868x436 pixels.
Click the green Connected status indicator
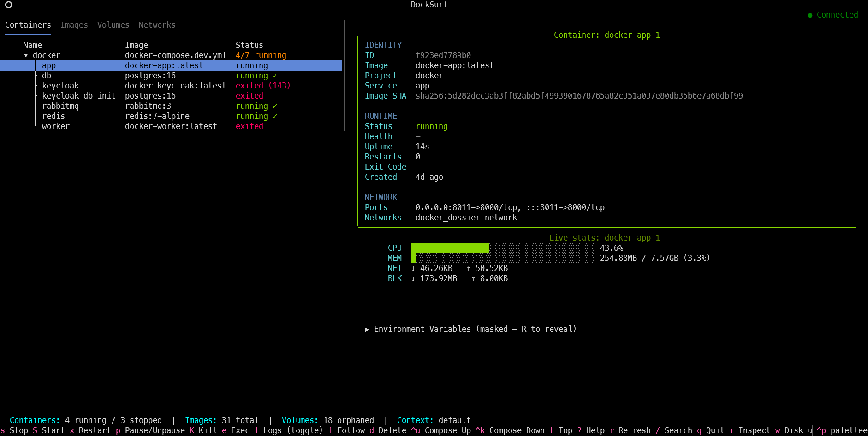tap(833, 15)
